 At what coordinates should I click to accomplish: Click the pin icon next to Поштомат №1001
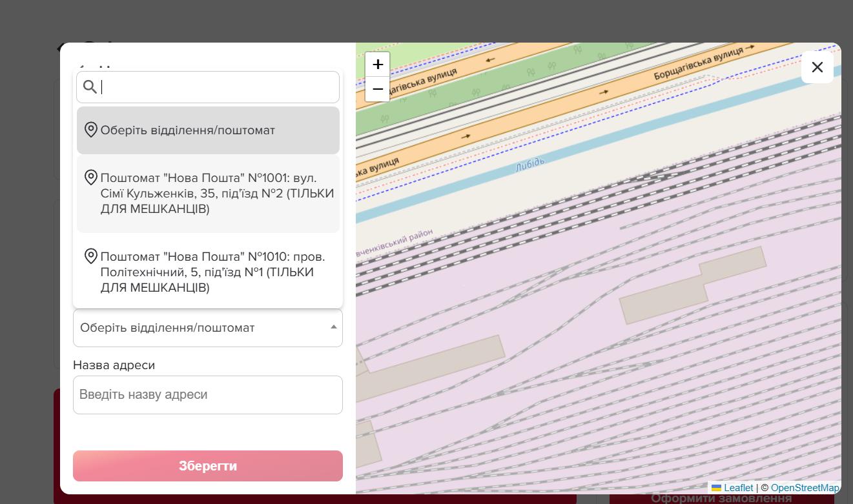pos(91,177)
